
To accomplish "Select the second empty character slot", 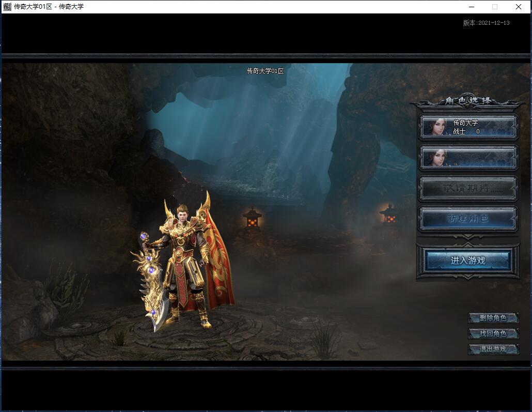I will click(x=468, y=157).
